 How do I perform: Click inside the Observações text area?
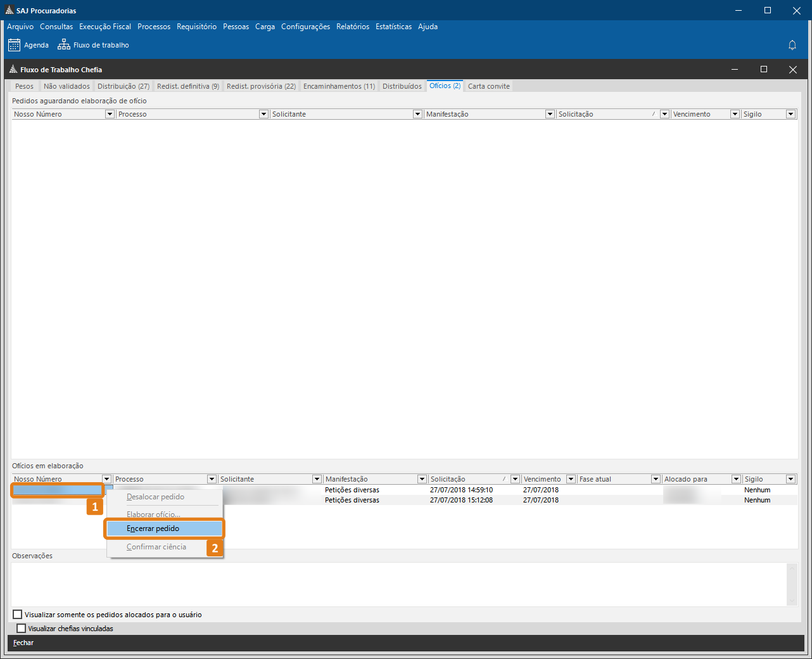pos(399,584)
